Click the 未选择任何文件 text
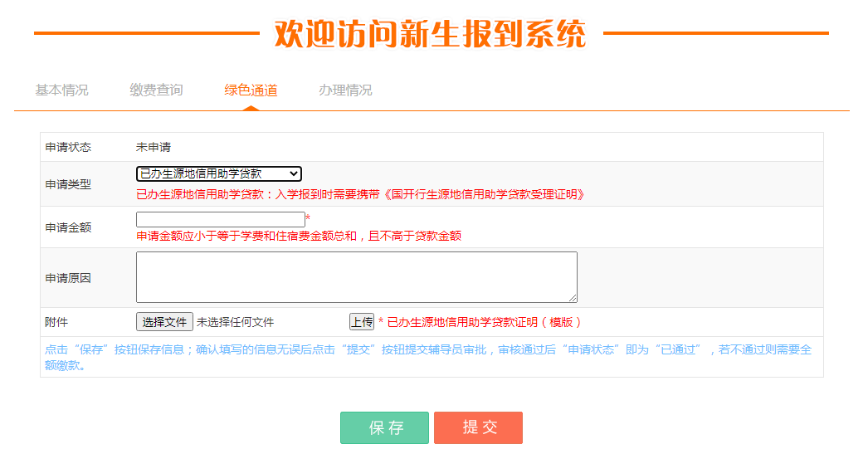 tap(236, 322)
